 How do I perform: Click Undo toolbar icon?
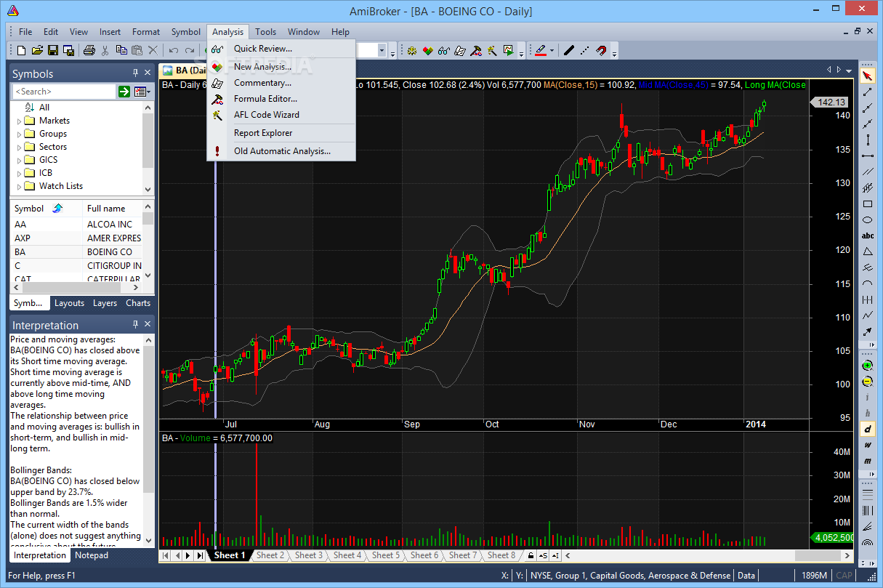click(x=173, y=50)
